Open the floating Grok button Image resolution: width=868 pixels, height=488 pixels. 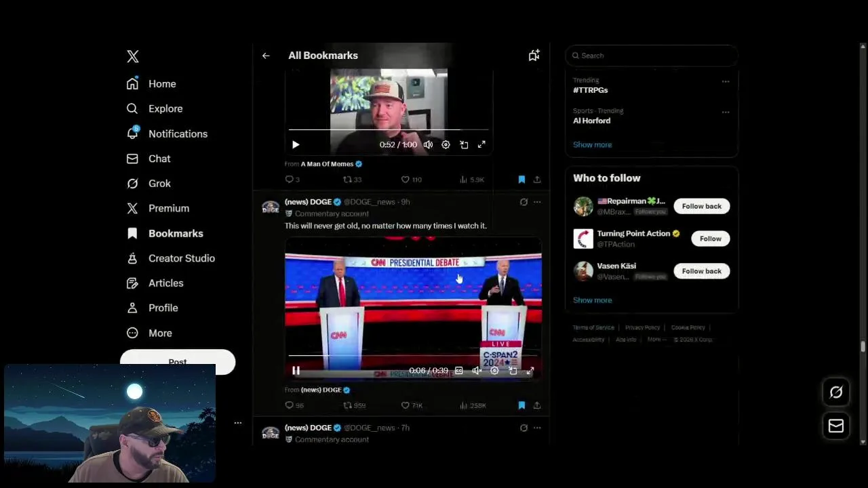tap(836, 392)
